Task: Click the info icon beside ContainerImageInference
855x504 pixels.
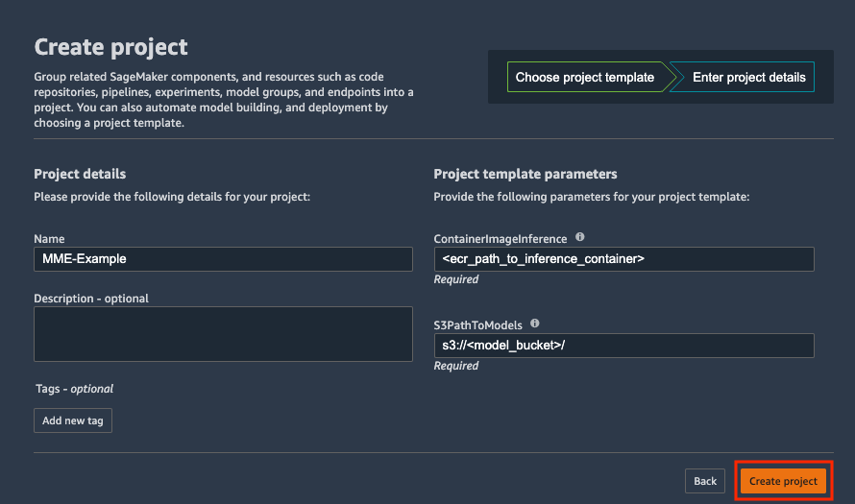Action: 579,237
